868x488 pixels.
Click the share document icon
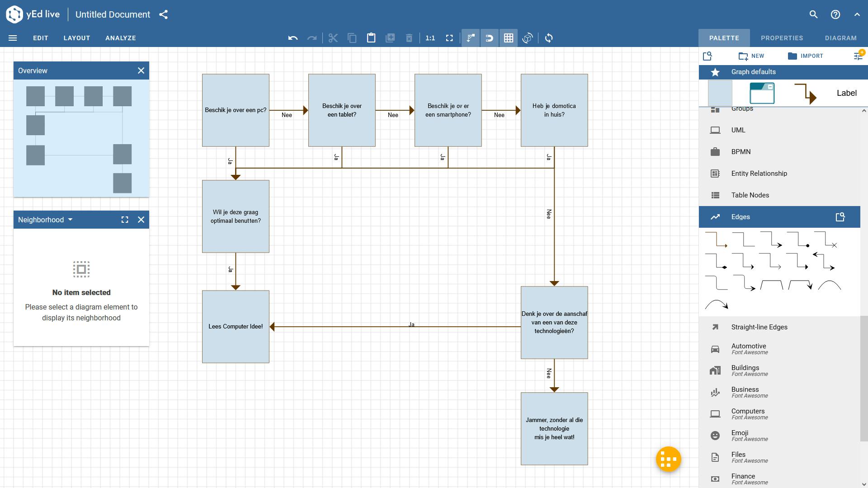(x=164, y=14)
